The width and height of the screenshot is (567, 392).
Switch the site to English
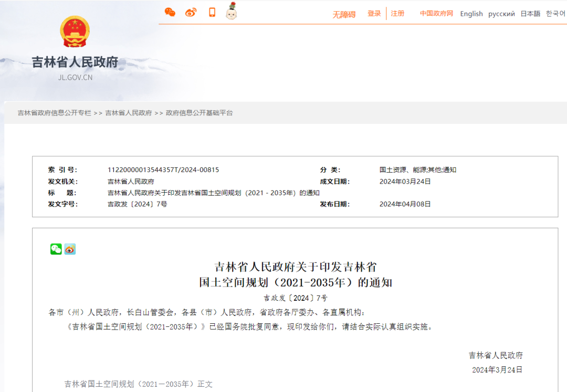(471, 14)
